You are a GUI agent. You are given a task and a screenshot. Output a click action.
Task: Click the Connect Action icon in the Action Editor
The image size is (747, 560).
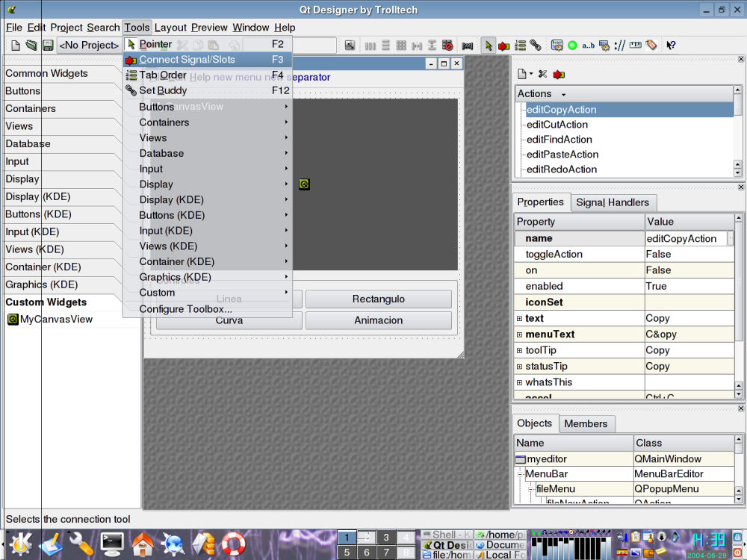pos(559,74)
